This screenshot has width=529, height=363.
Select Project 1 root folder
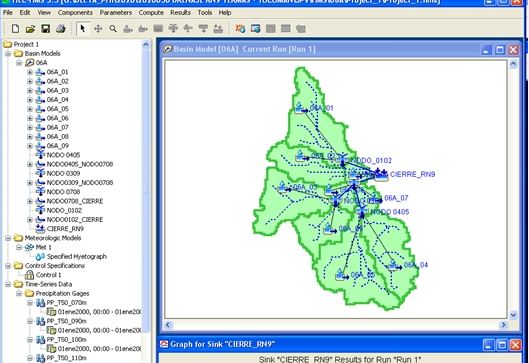[26, 44]
